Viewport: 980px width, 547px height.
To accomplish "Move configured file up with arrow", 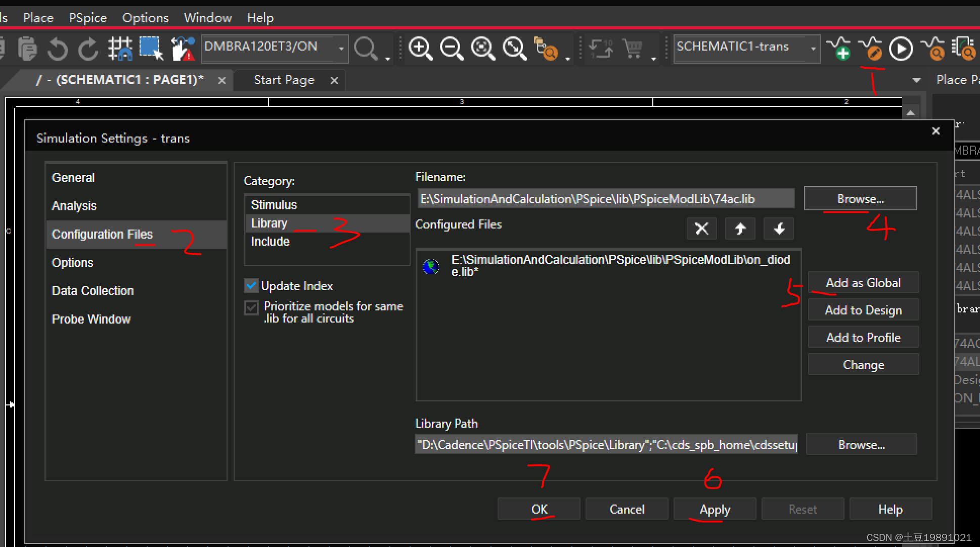I will [740, 229].
